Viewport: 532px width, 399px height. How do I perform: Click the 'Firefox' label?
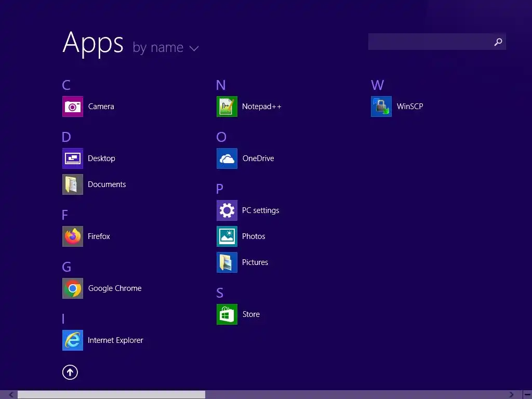99,236
